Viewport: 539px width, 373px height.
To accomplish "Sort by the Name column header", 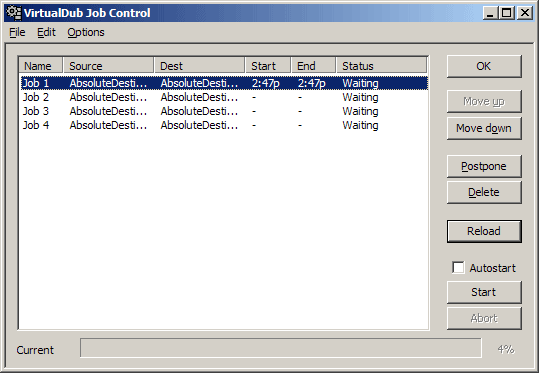I will point(41,66).
